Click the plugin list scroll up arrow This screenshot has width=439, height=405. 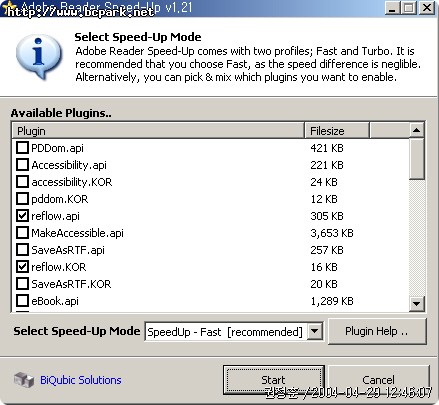coord(416,130)
